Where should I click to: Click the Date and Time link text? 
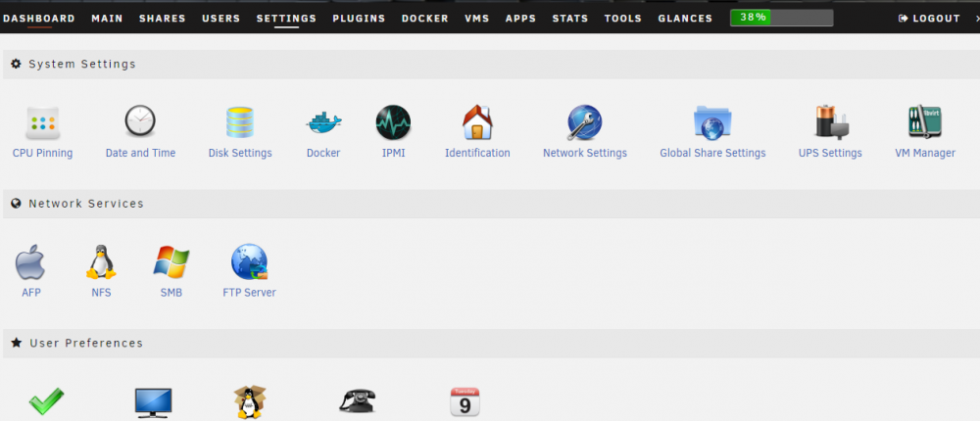click(140, 153)
